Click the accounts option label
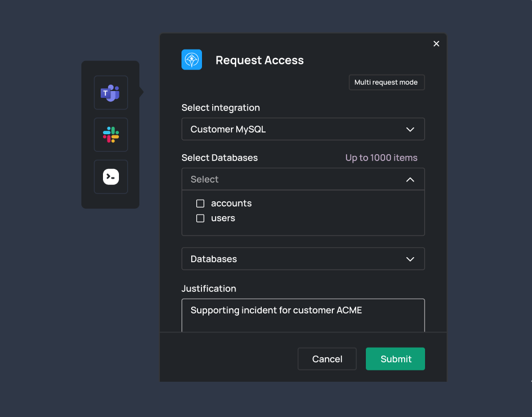Screen dimensions: 532x417 pos(231,204)
